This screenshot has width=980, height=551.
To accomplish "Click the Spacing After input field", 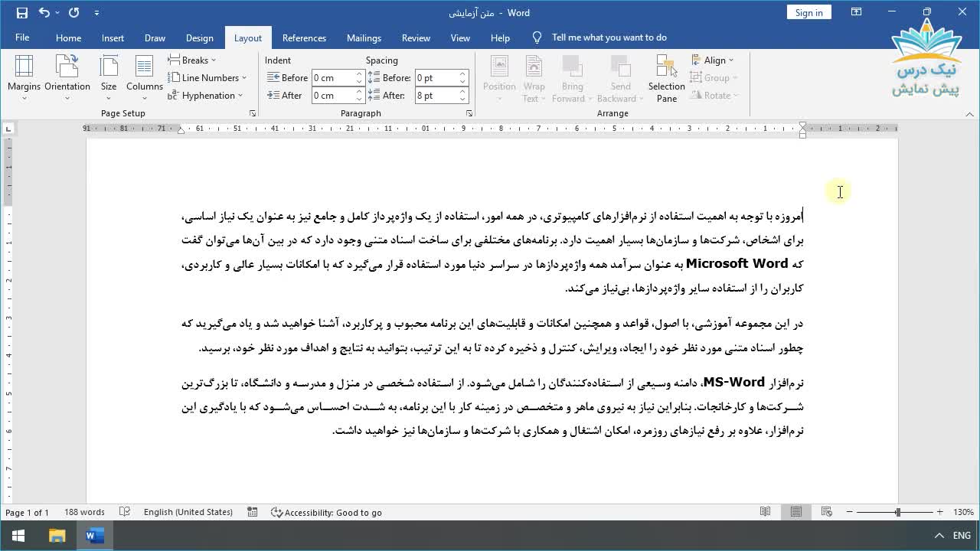I will 436,96.
